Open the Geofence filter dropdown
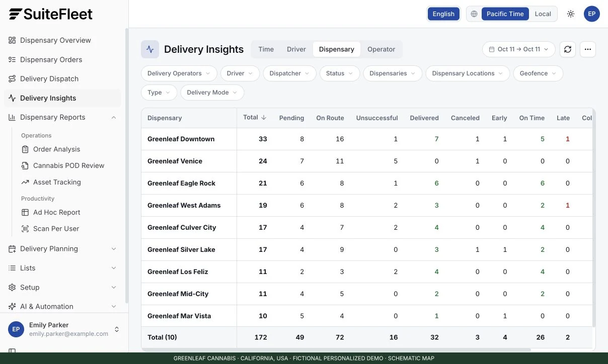Screen dimensions: 608x364 (x=538, y=73)
